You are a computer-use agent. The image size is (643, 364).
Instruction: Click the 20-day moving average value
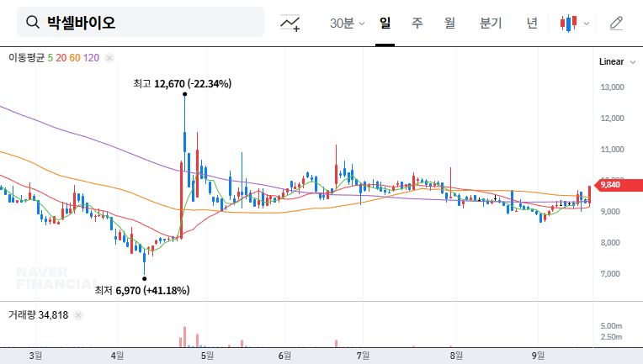(61, 58)
